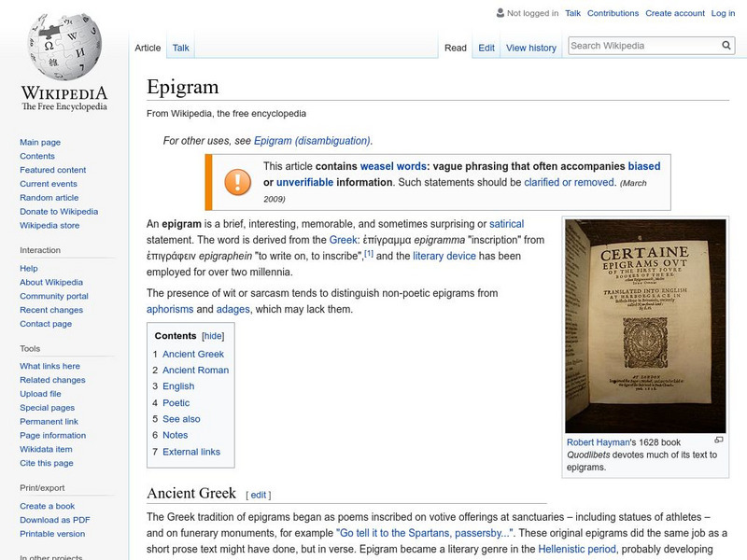Open Greek link in intro paragraph
Image resolution: width=747 pixels, height=560 pixels.
pos(343,240)
